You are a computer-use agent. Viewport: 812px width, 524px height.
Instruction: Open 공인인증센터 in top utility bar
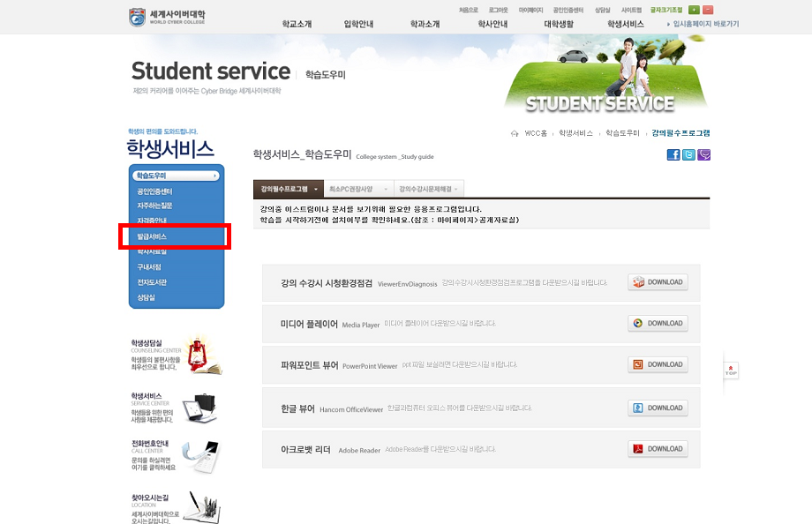568,10
